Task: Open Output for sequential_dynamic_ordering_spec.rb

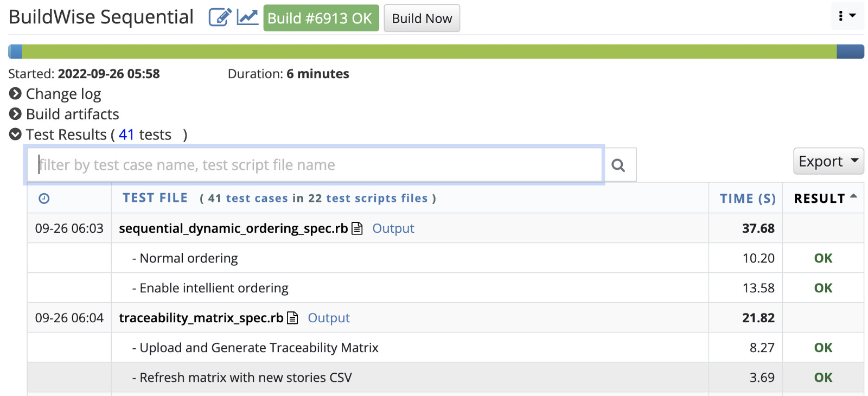Action: [393, 228]
